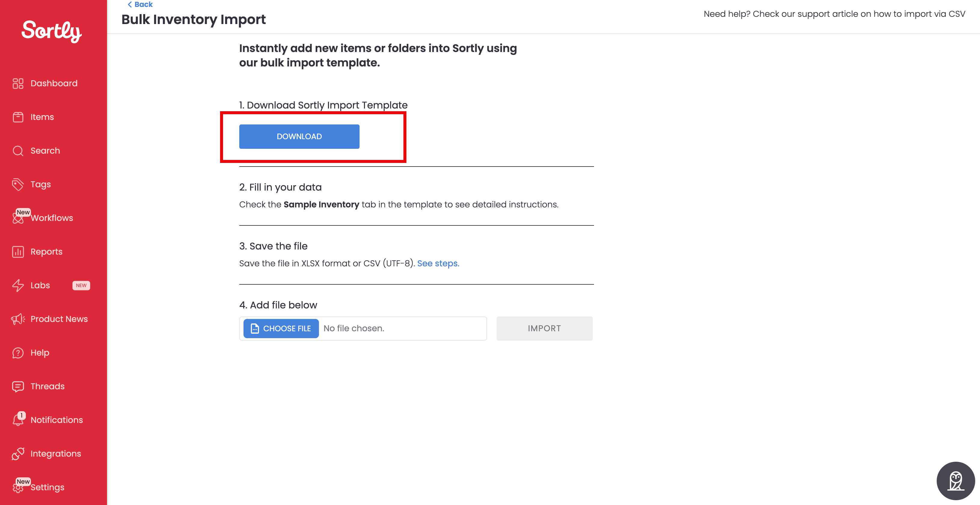Image resolution: width=980 pixels, height=505 pixels.
Task: Open Tags in the sidebar
Action: 40,185
